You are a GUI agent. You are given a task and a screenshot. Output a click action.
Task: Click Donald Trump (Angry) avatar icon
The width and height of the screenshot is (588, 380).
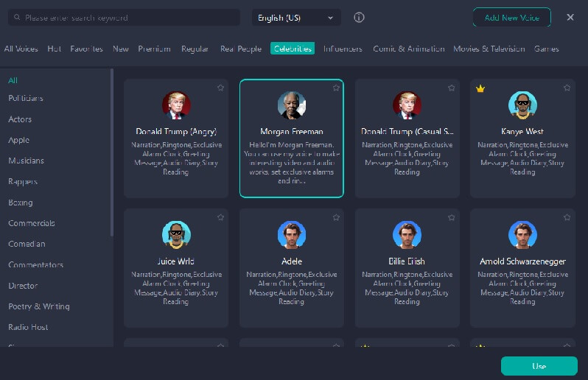[176, 105]
